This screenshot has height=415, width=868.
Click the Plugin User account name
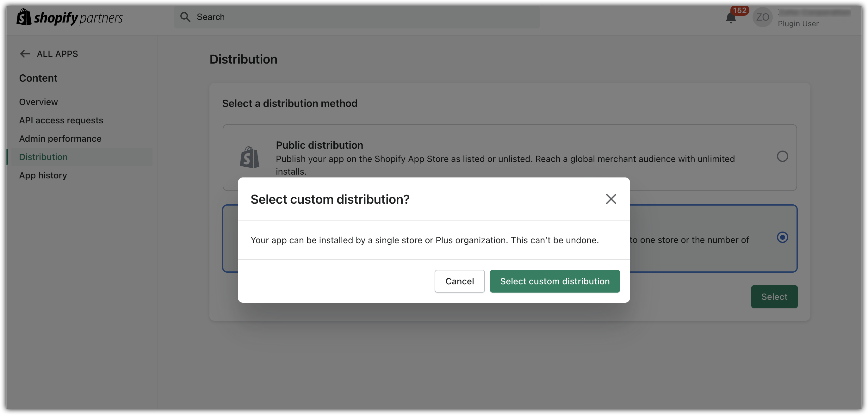(x=798, y=24)
